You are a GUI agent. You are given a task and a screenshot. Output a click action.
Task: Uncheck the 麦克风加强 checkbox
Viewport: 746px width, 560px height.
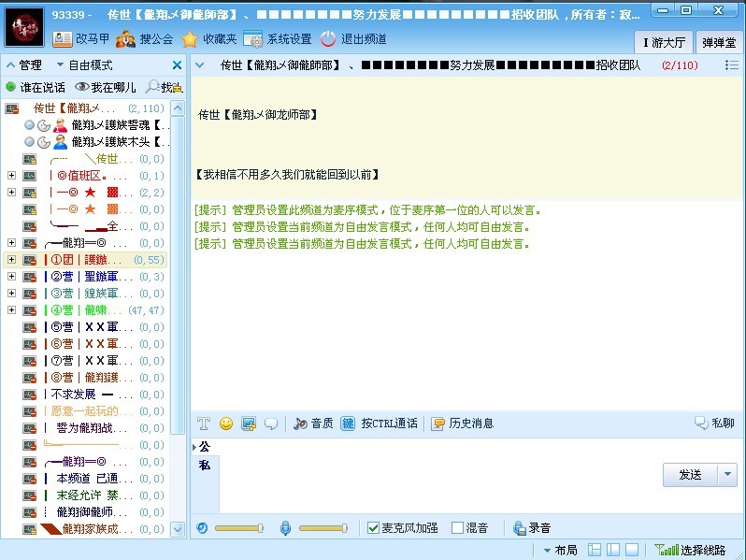click(x=374, y=527)
